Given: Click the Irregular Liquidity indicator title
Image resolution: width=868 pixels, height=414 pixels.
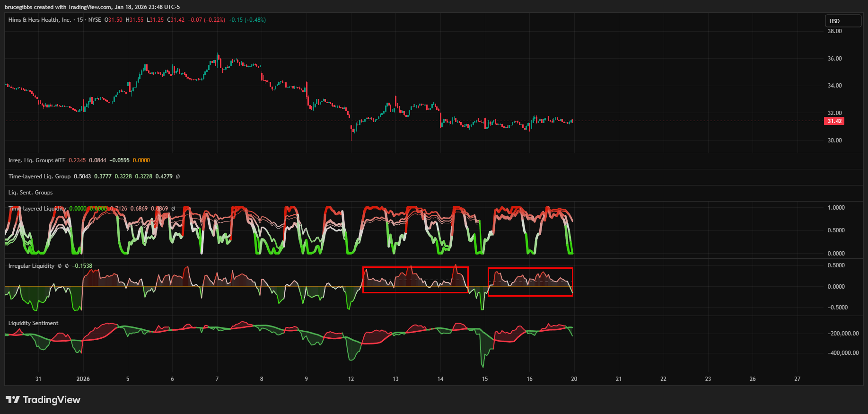Looking at the screenshot, I should (31, 266).
